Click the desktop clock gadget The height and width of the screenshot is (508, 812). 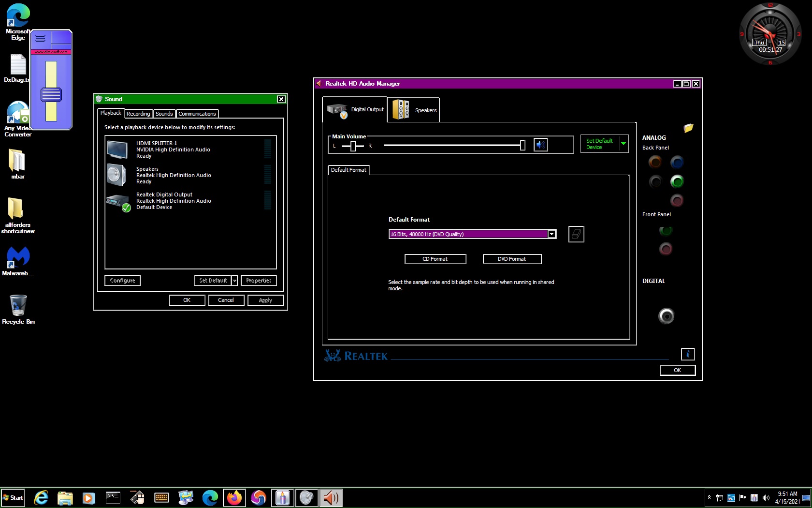770,34
